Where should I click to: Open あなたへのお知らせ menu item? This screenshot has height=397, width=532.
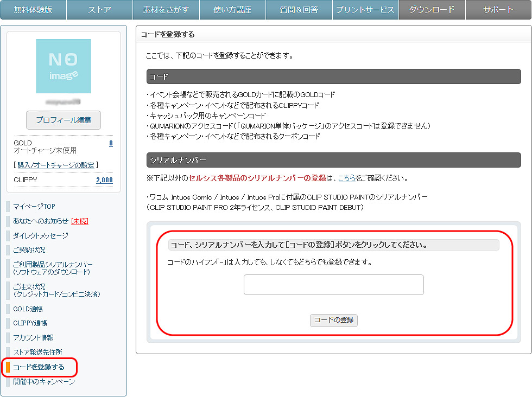point(41,221)
